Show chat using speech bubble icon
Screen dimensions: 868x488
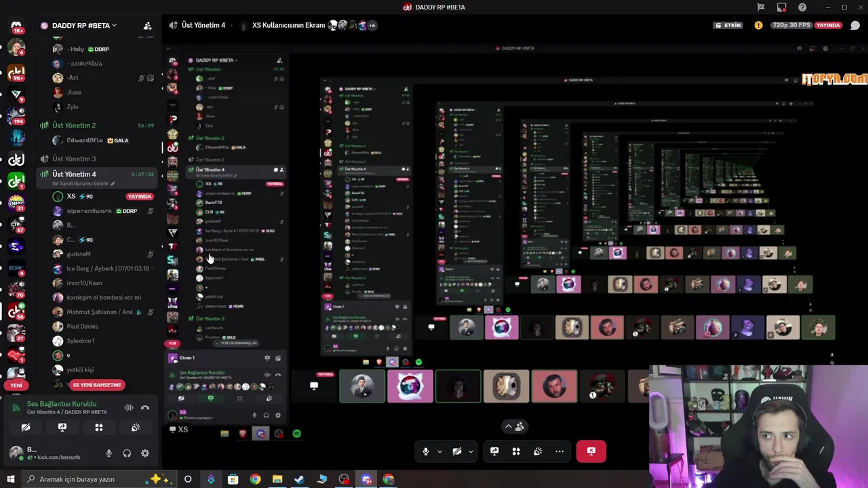[x=855, y=25]
